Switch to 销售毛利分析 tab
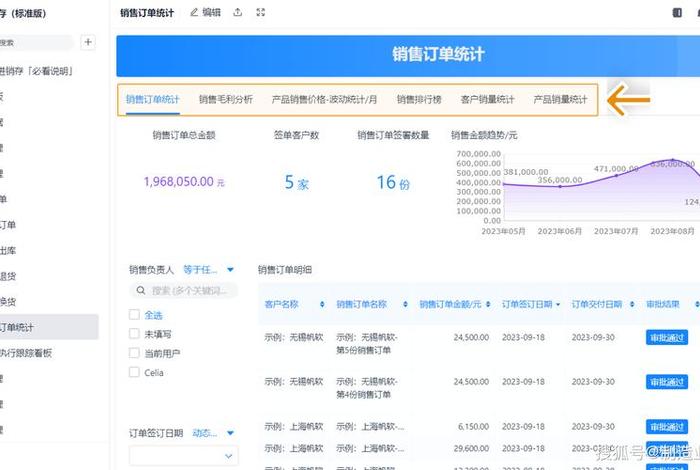This screenshot has height=470, width=700. coord(225,100)
